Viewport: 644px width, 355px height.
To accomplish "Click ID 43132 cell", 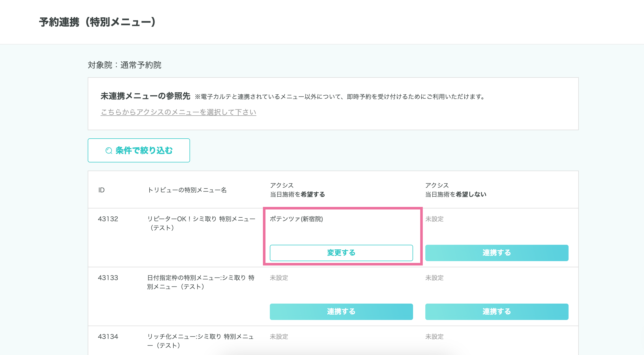I will pos(108,219).
